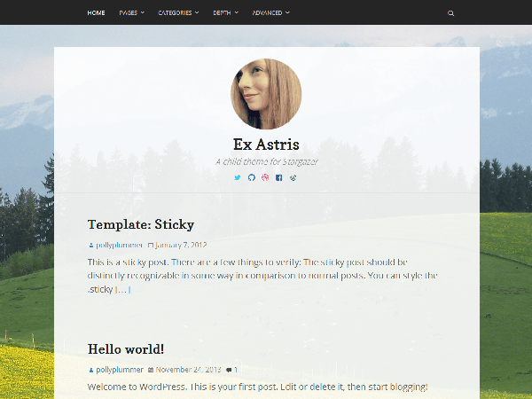Open the Twitter social profile icon
532x399 pixels.
tap(238, 177)
